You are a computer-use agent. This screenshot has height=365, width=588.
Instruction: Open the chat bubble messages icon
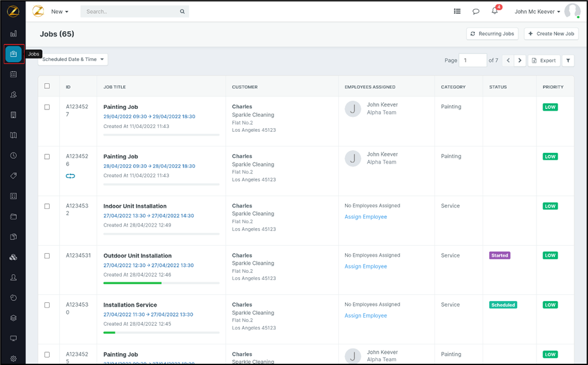(x=475, y=11)
